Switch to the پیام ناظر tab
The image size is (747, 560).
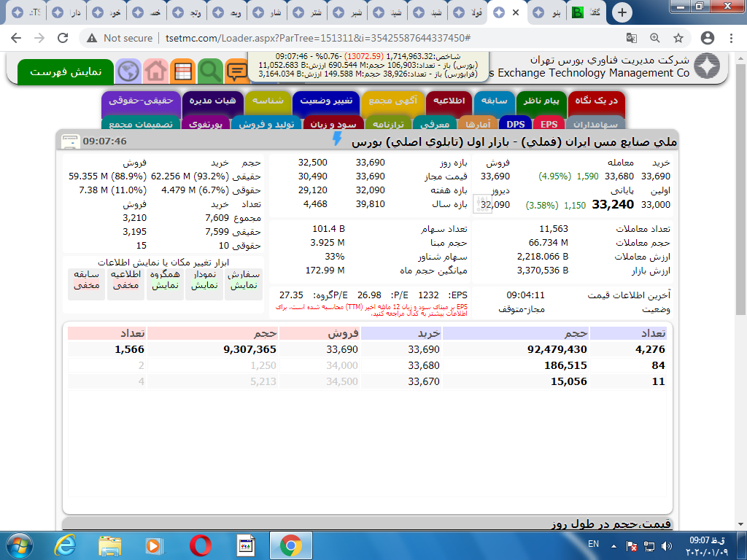click(541, 104)
